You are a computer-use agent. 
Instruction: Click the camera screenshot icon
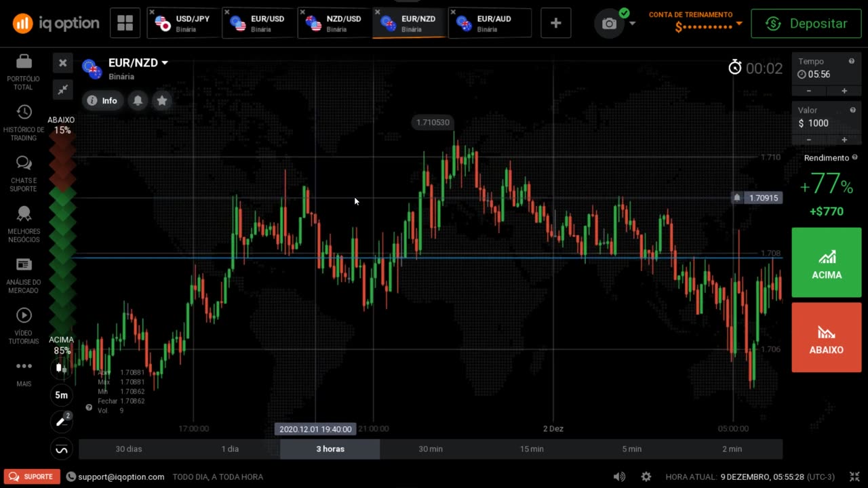(x=610, y=24)
